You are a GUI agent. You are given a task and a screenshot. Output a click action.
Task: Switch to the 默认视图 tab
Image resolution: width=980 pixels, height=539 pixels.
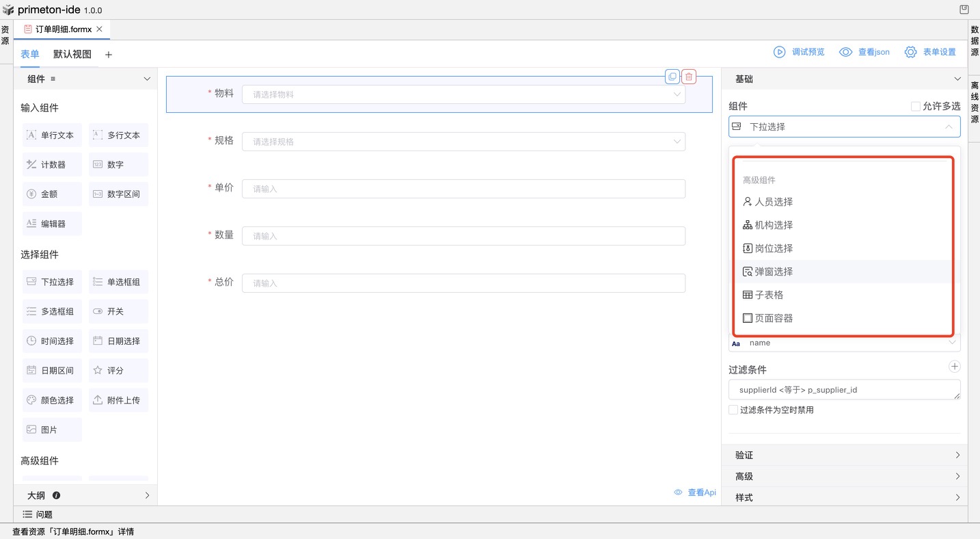point(72,54)
